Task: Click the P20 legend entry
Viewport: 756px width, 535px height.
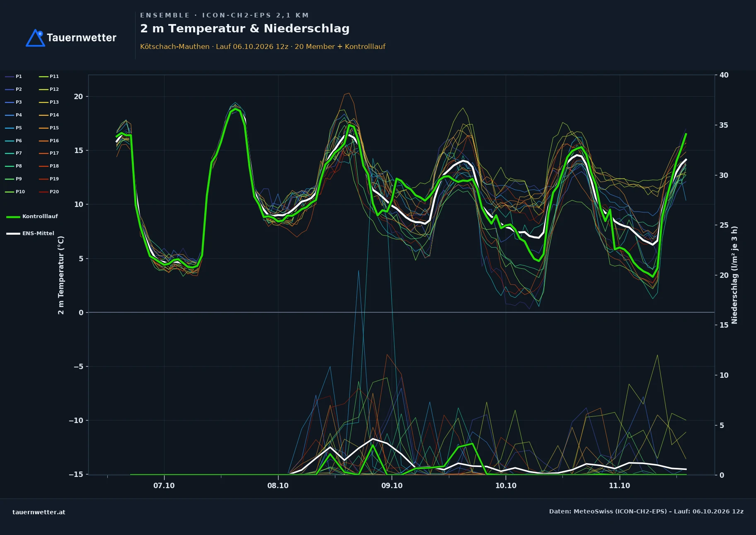Action: pyautogui.click(x=49, y=192)
